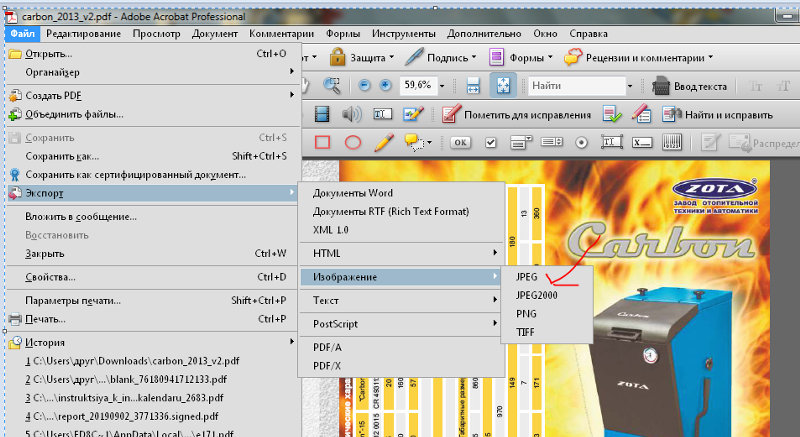Expand the Формы toolbar dropdown arrow
Screen dimensions: 800x437
(550, 57)
